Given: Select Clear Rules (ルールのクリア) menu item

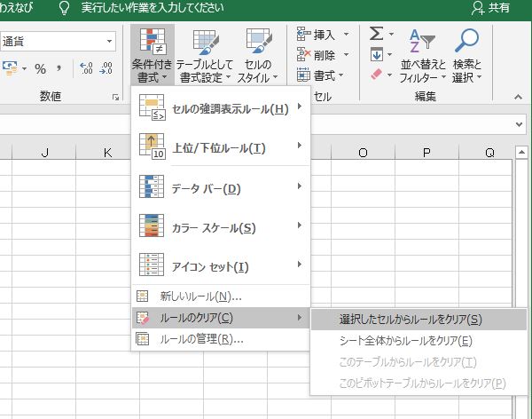Looking at the screenshot, I should [x=221, y=318].
